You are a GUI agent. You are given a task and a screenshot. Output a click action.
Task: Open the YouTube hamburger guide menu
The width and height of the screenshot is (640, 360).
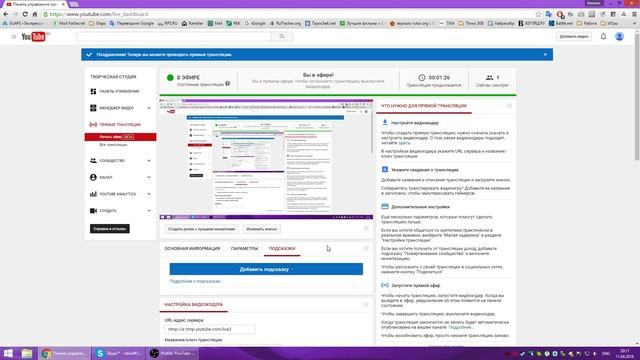13,37
